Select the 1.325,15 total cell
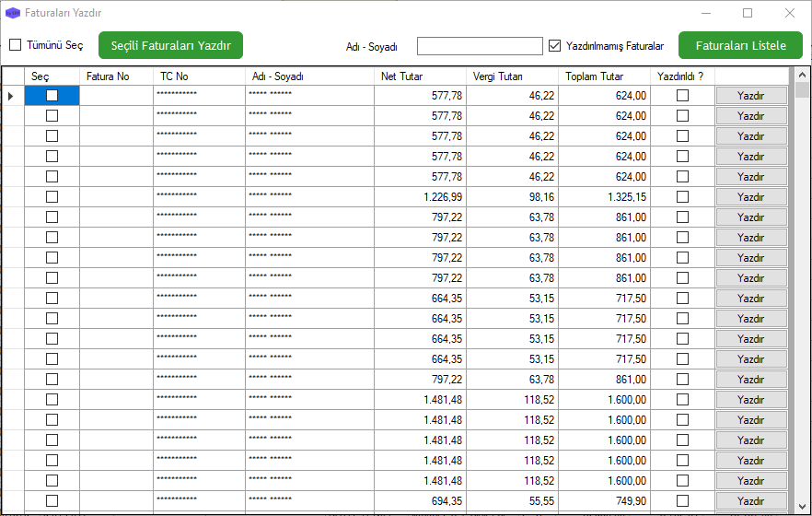Image resolution: width=812 pixels, height=516 pixels. coord(604,197)
